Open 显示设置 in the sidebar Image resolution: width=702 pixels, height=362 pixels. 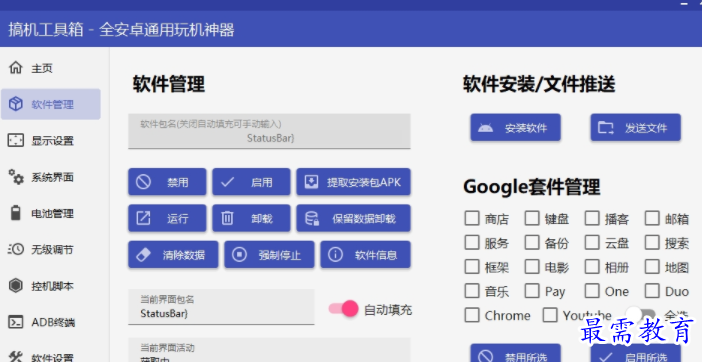pos(50,141)
